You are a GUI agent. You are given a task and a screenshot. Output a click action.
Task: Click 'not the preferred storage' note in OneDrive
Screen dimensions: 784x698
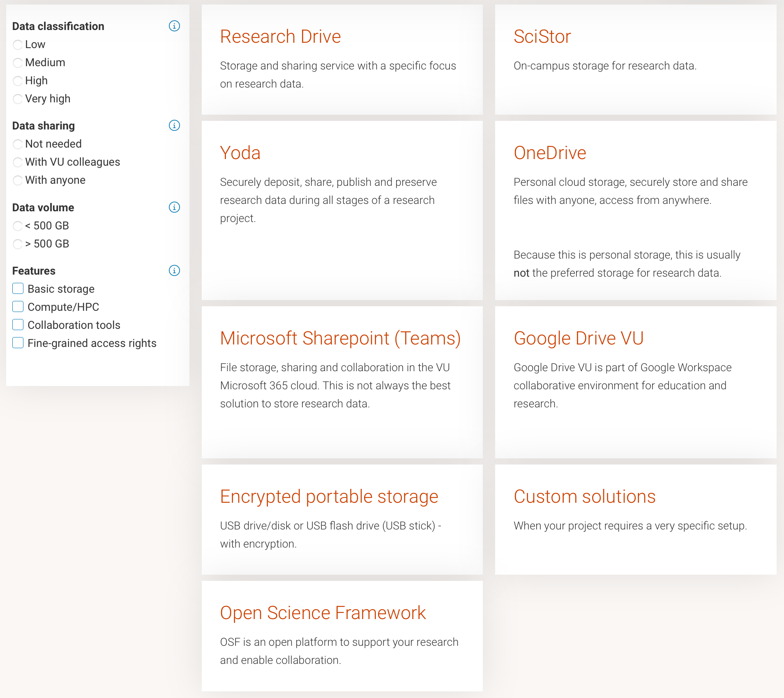(627, 264)
